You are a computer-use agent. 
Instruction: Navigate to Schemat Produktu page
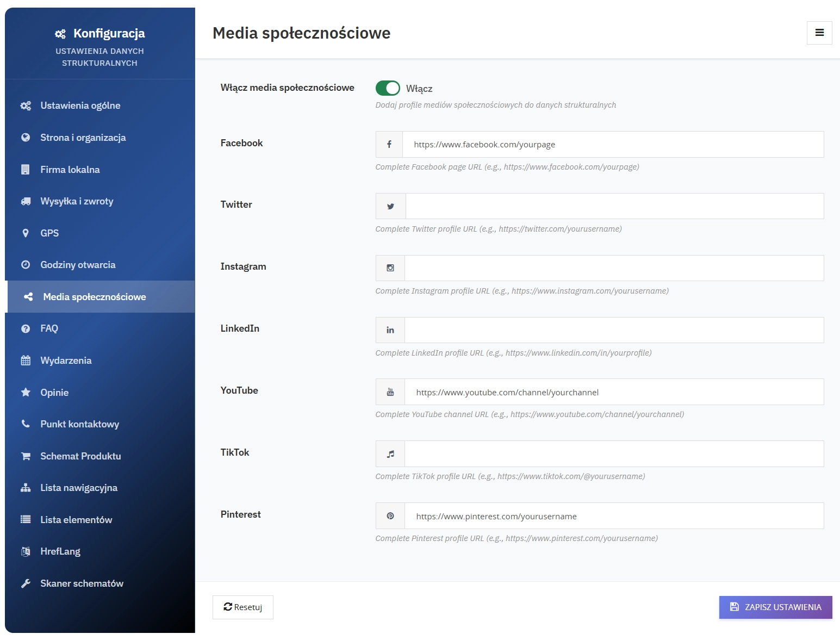pos(80,456)
